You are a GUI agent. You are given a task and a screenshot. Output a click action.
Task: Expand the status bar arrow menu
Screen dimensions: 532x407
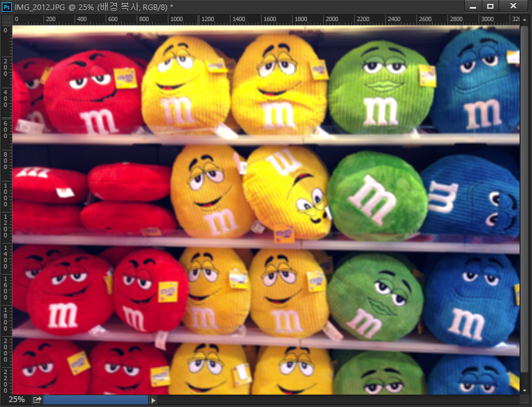[x=154, y=400]
